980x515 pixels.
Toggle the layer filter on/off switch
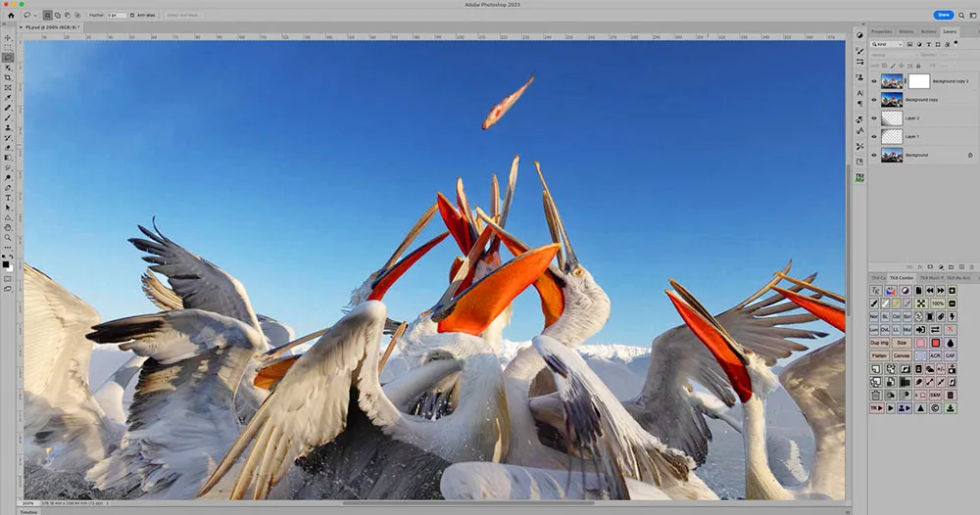point(955,44)
